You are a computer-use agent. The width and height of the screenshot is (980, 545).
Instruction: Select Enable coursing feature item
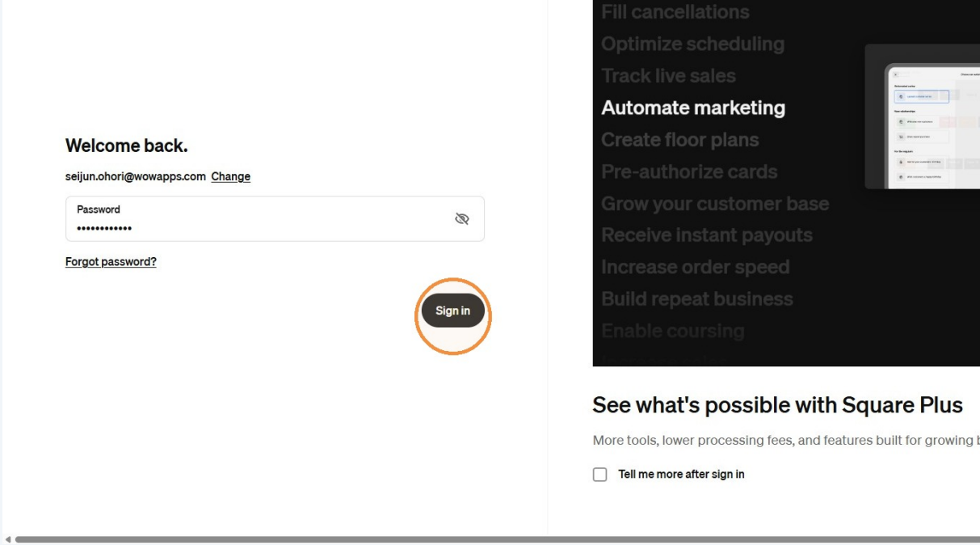pyautogui.click(x=673, y=331)
